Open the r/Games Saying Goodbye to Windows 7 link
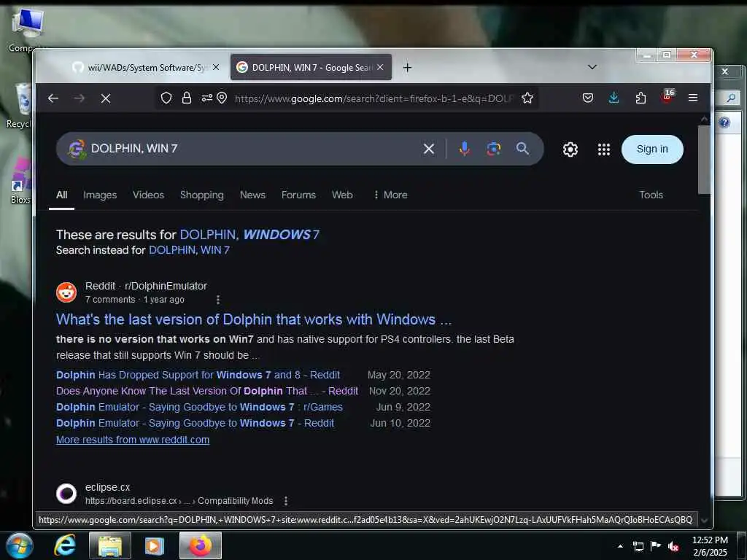Viewport: 747px width, 560px height. (199, 407)
